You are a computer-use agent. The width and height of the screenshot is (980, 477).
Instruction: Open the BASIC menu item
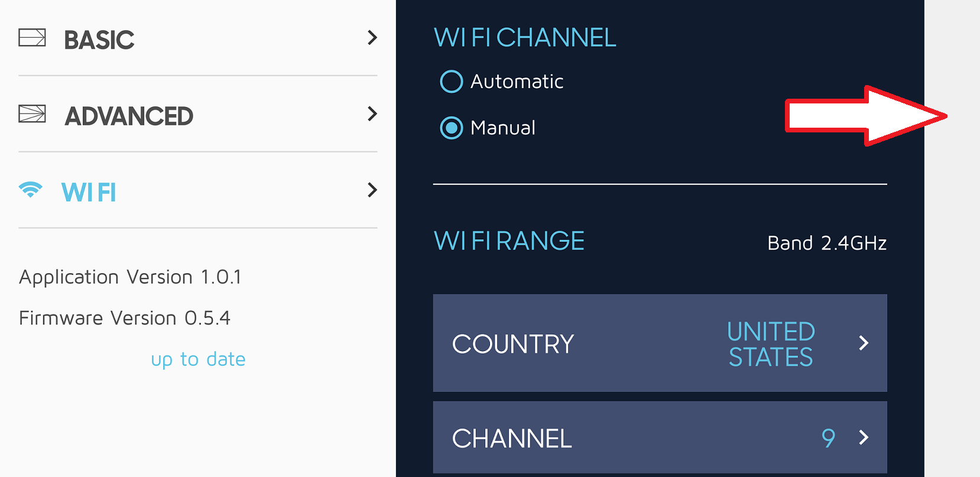(99, 40)
